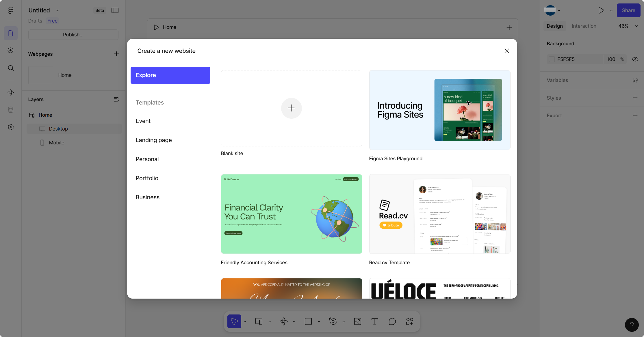The image size is (644, 337).
Task: Select the Comment tool in toolbar
Action: [x=392, y=321]
